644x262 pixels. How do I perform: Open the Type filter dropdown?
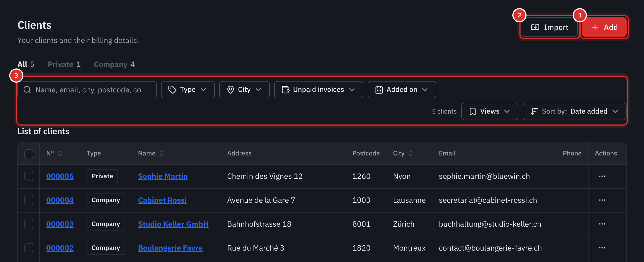tap(188, 90)
